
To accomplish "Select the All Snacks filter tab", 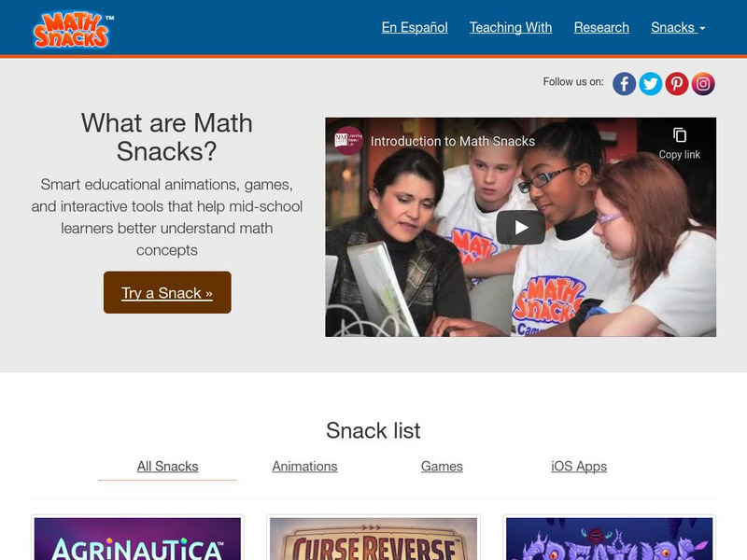I will [168, 466].
